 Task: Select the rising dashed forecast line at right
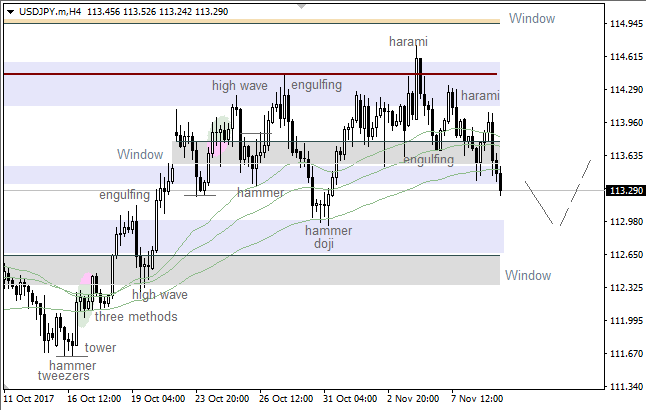tap(576, 192)
